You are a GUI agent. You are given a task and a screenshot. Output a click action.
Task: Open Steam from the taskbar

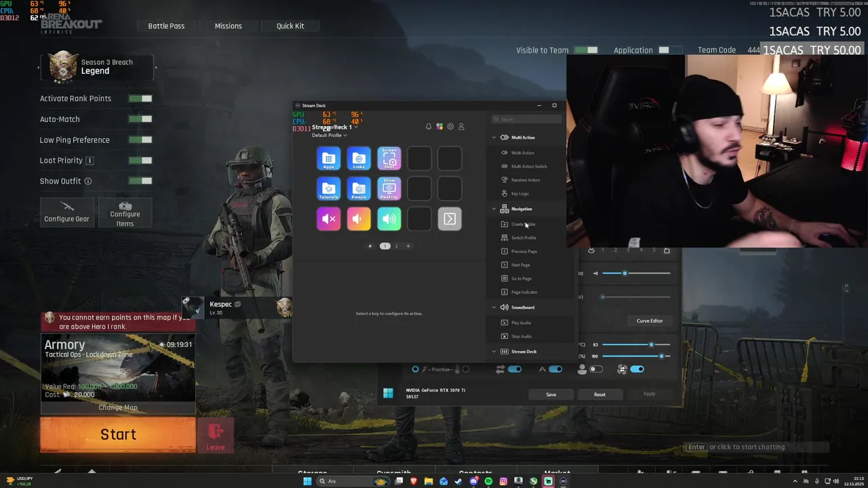tap(458, 481)
